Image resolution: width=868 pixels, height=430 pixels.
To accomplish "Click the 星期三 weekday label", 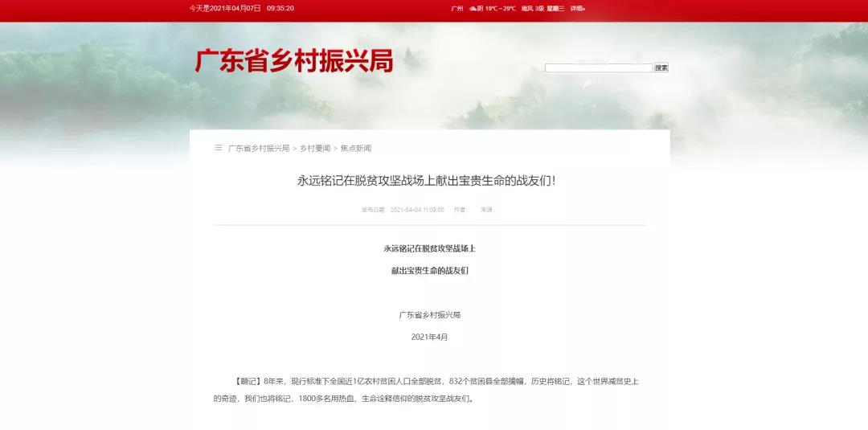I will click(x=556, y=8).
